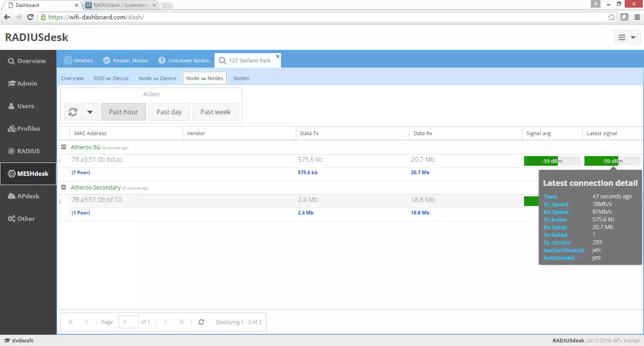
Task: Switch to the Node ⇔ Device subtab
Action: click(x=157, y=78)
